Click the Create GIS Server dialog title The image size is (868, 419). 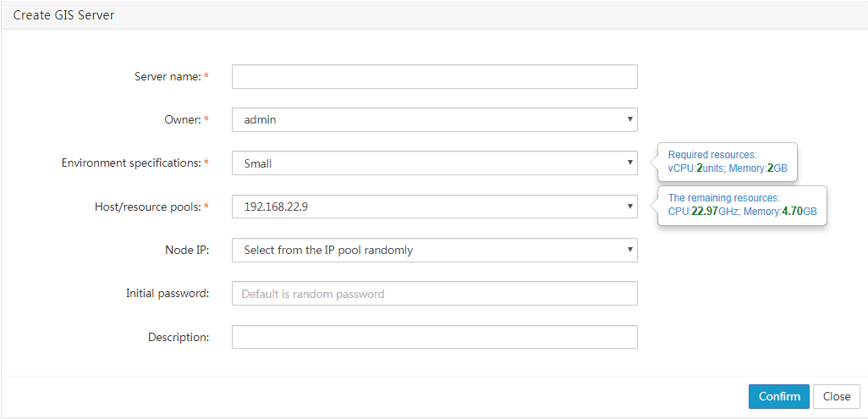[63, 15]
